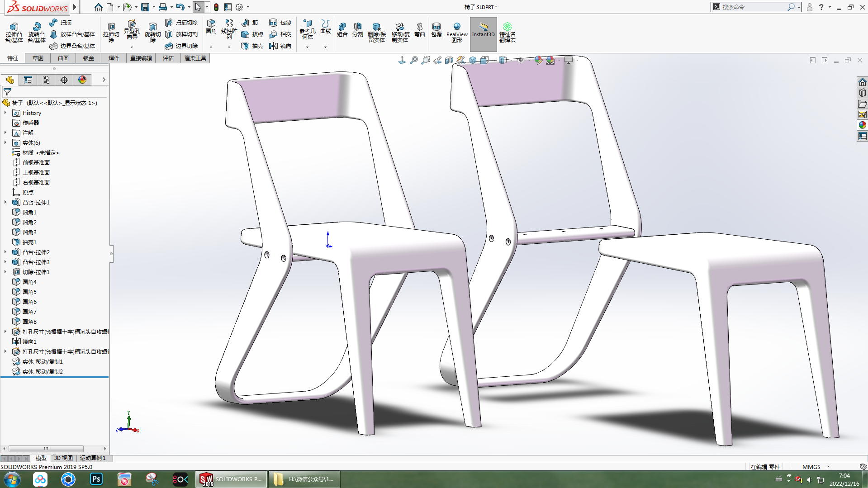Select the 拉伸凸台/基体 extrude boss tool

14,33
